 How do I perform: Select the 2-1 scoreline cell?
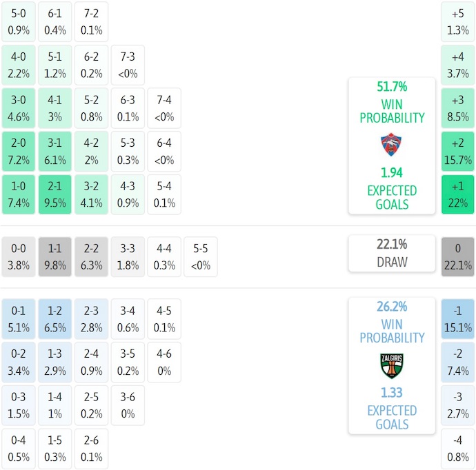click(x=54, y=194)
